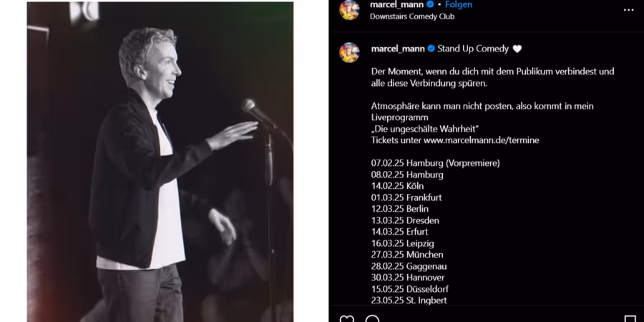The height and width of the screenshot is (322, 644).
Task: Like the post with the heart icon
Action: click(347, 318)
